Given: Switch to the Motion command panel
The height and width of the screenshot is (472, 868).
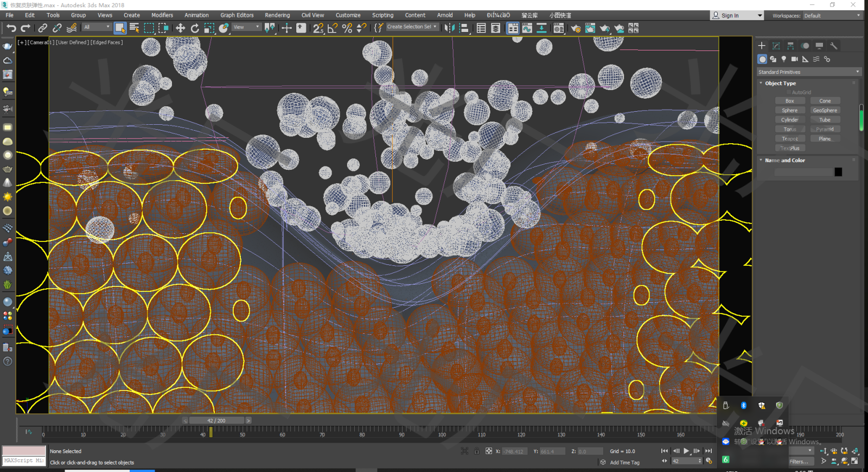Looking at the screenshot, I should (x=805, y=46).
